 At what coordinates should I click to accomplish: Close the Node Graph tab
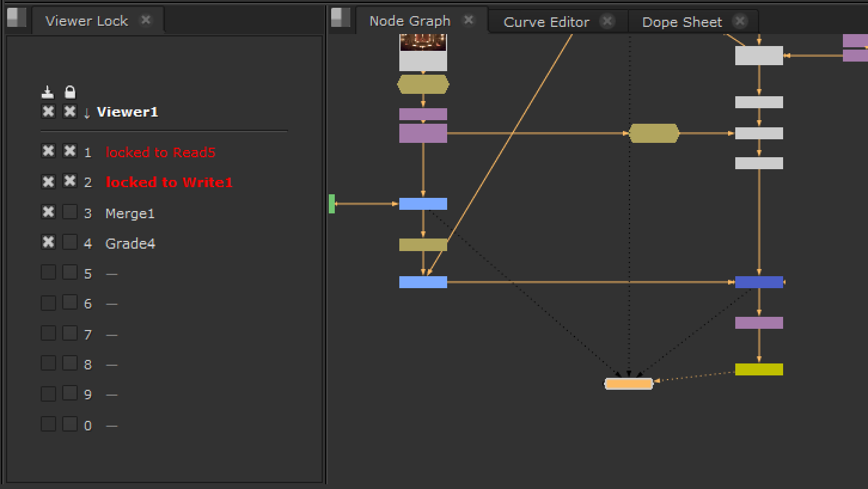469,20
